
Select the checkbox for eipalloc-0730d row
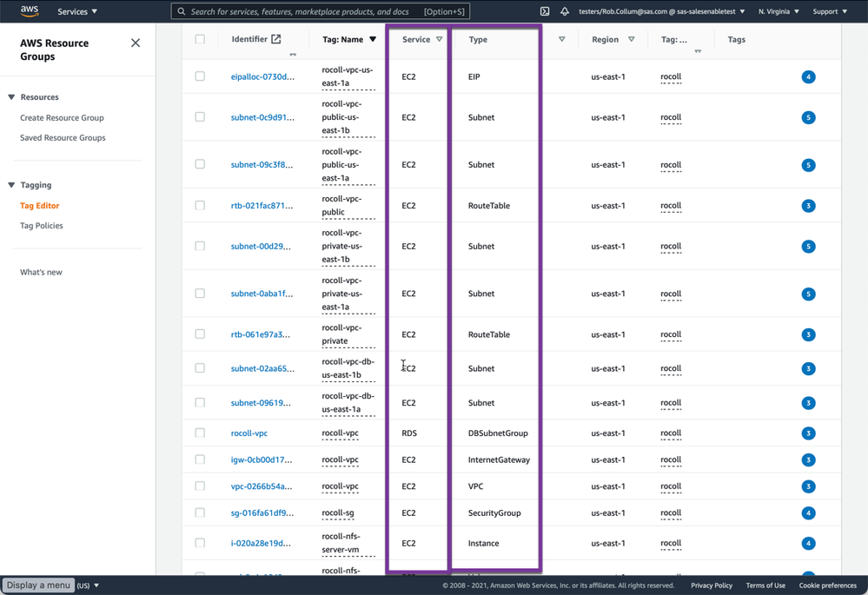point(200,76)
